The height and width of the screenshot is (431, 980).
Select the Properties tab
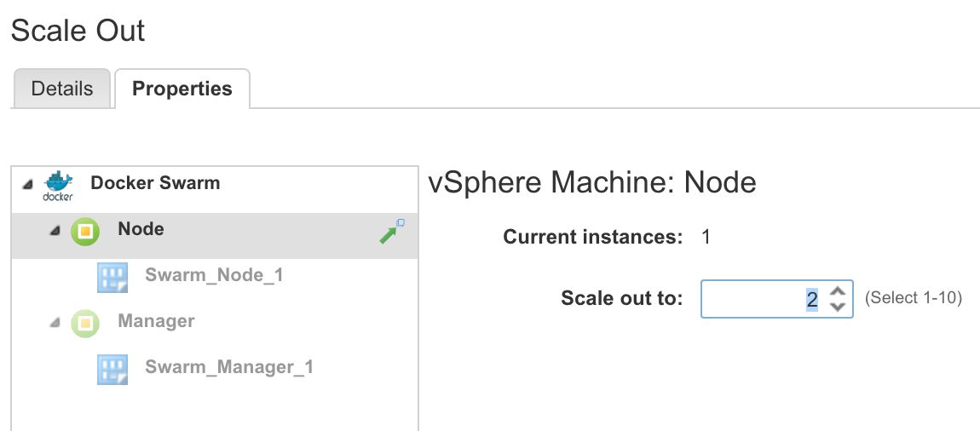pyautogui.click(x=182, y=89)
